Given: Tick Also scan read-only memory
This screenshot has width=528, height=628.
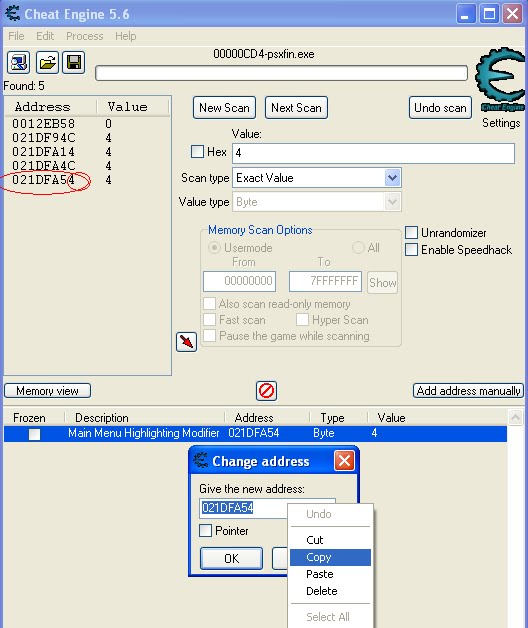Looking at the screenshot, I should pos(209,304).
